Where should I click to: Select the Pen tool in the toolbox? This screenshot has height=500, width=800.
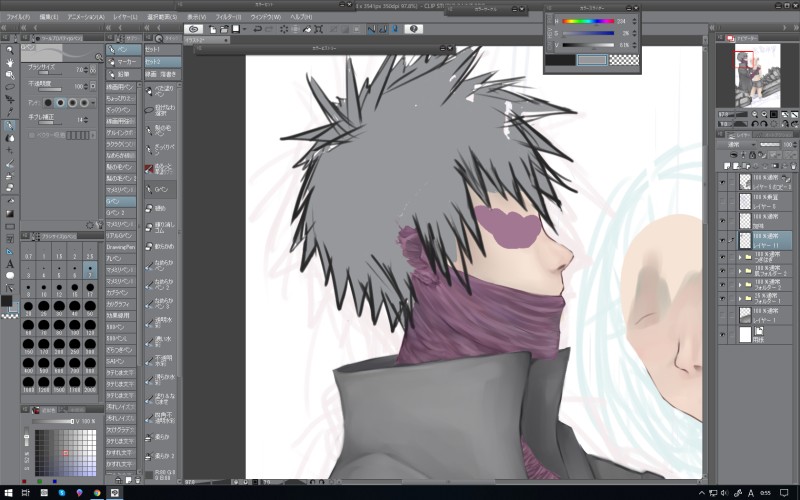pyautogui.click(x=10, y=126)
